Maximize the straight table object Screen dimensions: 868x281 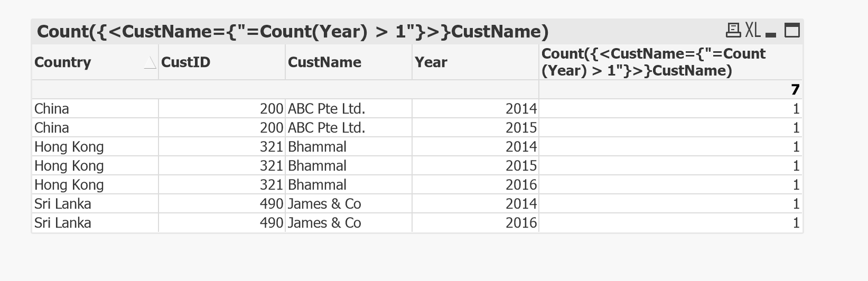click(x=792, y=31)
